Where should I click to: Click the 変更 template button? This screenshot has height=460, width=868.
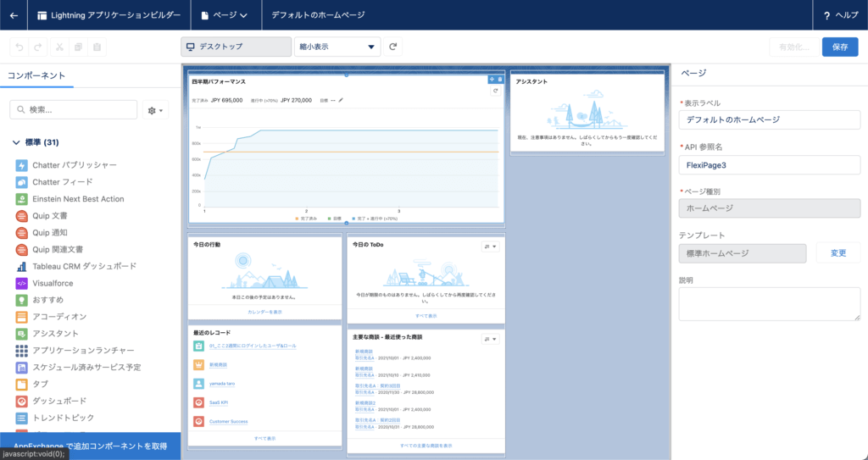click(x=837, y=252)
